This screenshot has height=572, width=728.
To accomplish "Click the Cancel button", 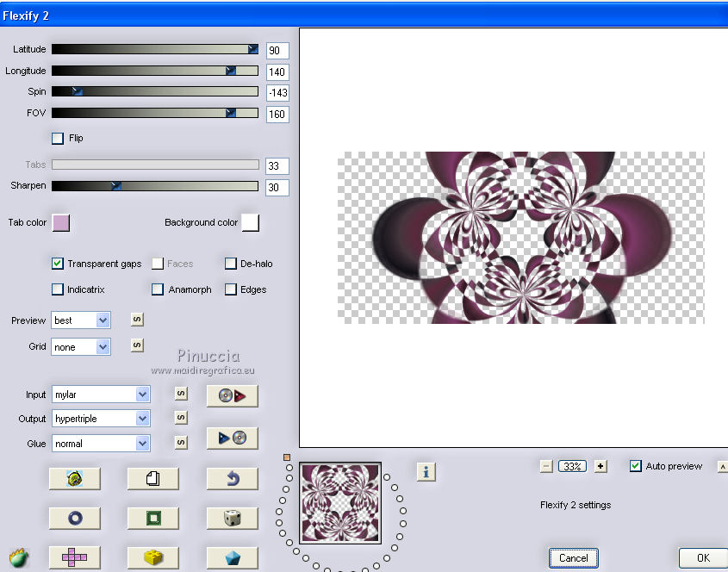I will 574,557.
